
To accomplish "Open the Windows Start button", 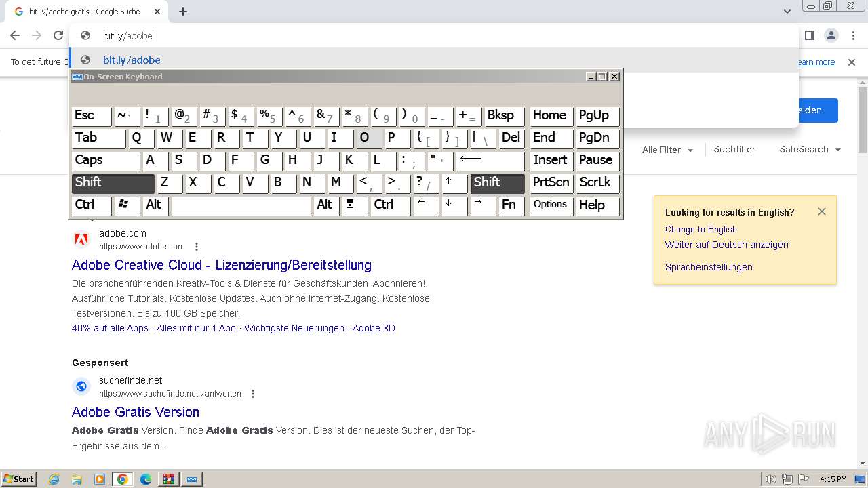I will point(18,479).
